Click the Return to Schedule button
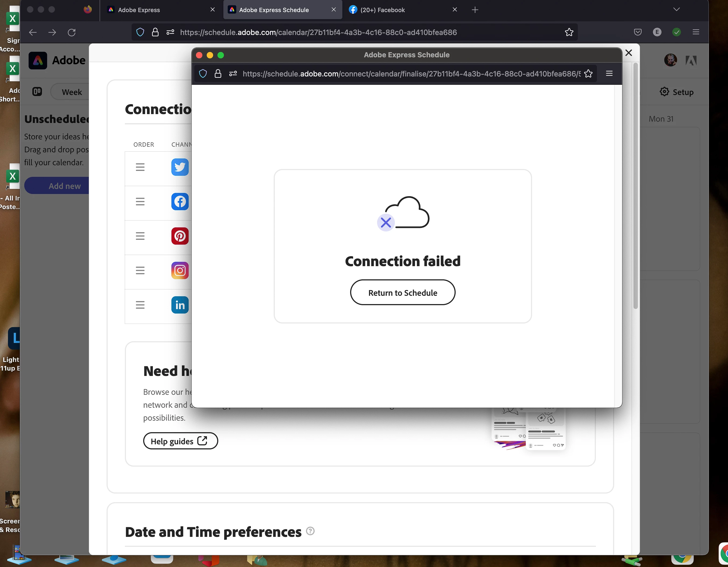Screen dimensions: 728x567 click(403, 293)
